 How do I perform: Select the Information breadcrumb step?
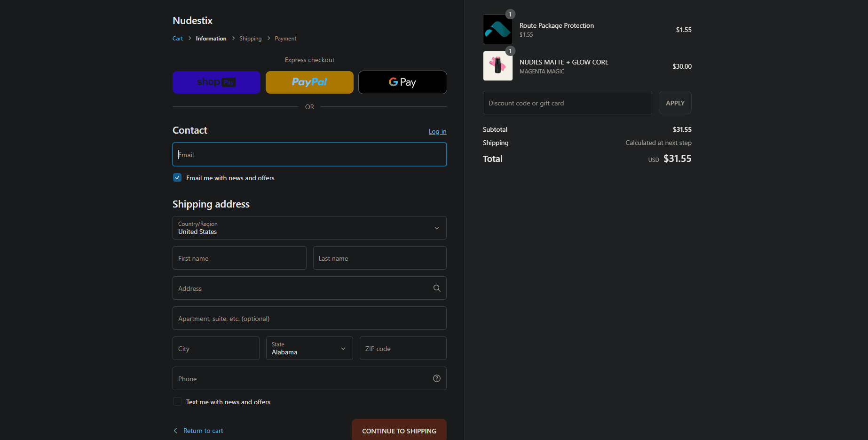coord(211,39)
